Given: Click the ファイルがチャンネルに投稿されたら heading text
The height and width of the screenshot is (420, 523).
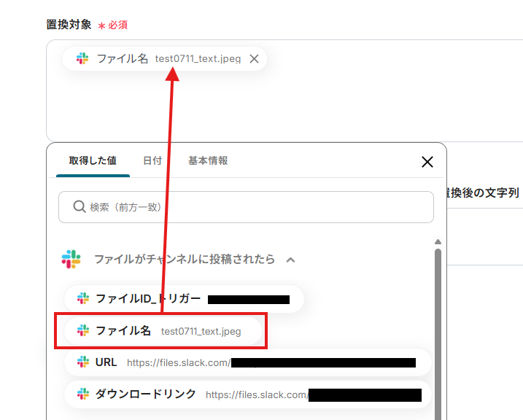Looking at the screenshot, I should click(x=185, y=259).
